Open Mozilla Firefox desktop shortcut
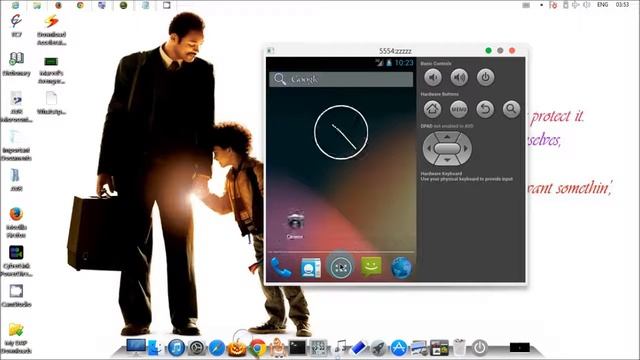 tap(16, 222)
